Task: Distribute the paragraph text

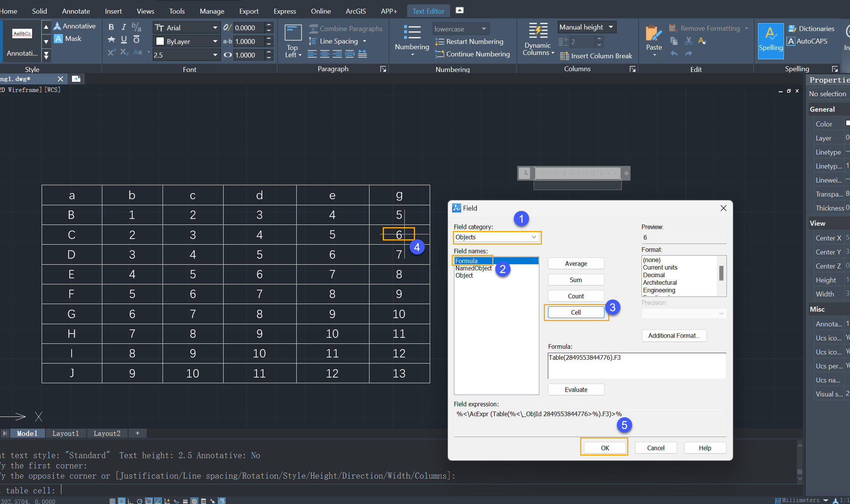Action: point(362,54)
